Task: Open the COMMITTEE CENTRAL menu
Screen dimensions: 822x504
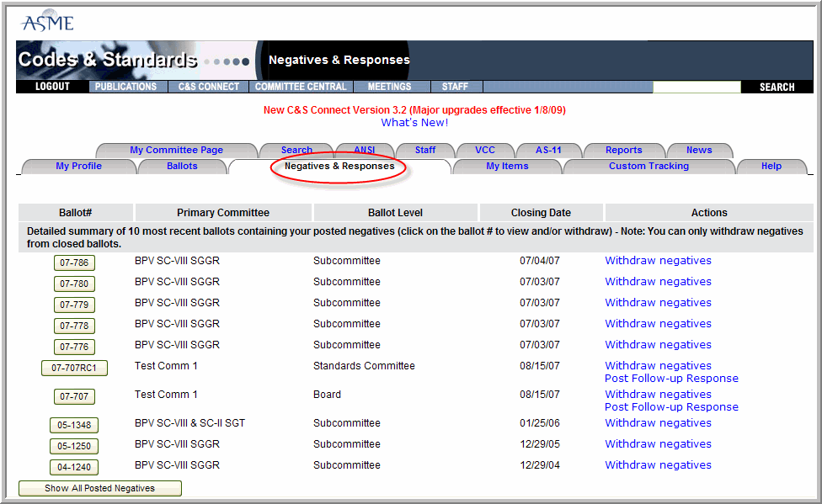Action: (x=301, y=87)
